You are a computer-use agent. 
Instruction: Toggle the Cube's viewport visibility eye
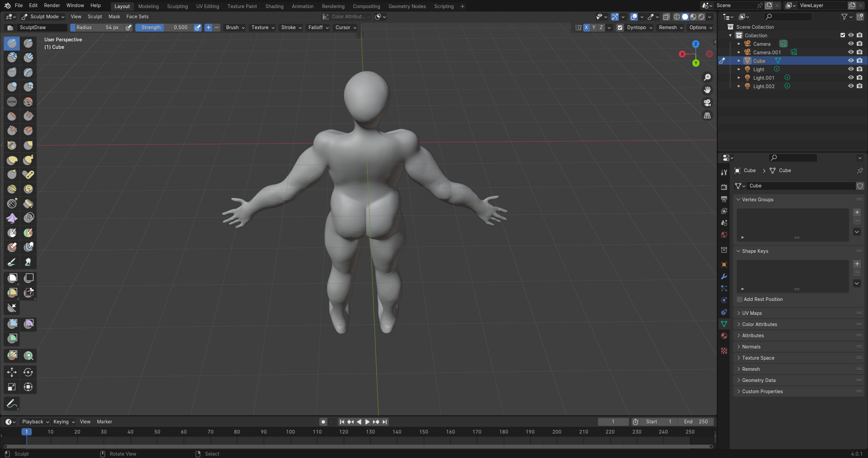pos(851,60)
